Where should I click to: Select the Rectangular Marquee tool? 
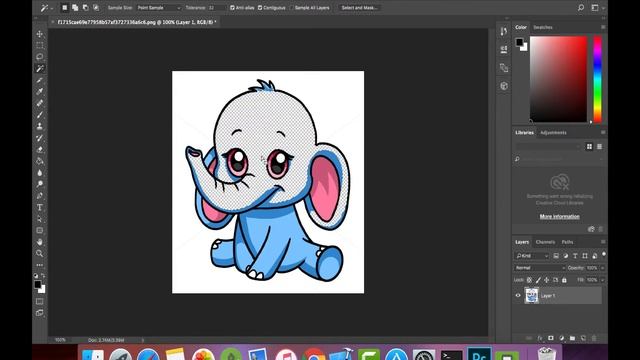tap(40, 45)
